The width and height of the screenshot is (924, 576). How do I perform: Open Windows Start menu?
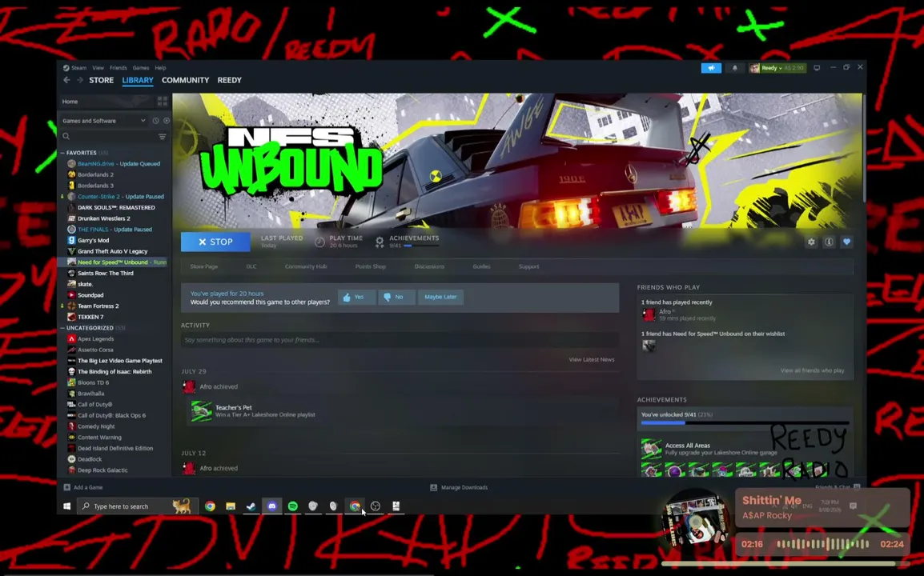click(x=66, y=506)
